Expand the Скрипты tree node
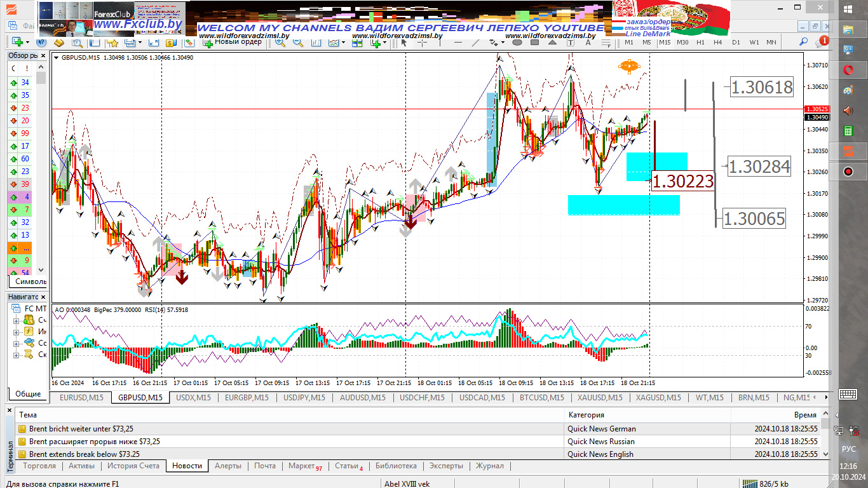Image resolution: width=868 pixels, height=488 pixels. click(x=17, y=355)
